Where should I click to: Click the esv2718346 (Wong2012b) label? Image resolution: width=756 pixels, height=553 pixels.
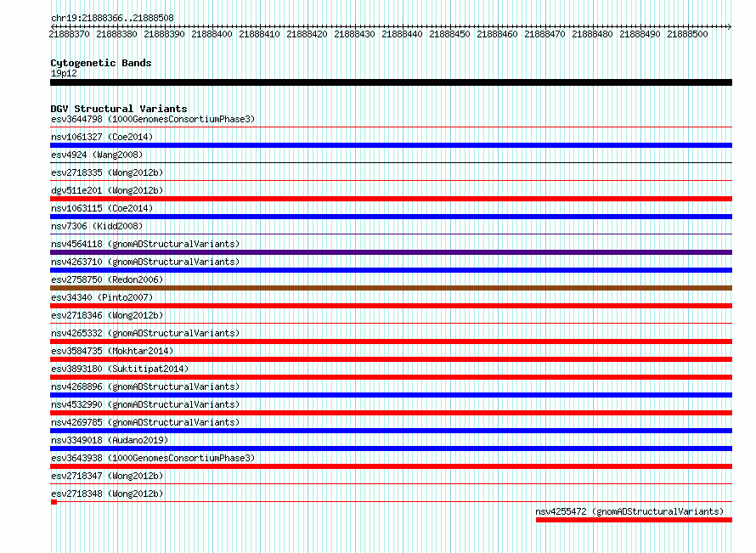coord(107,315)
